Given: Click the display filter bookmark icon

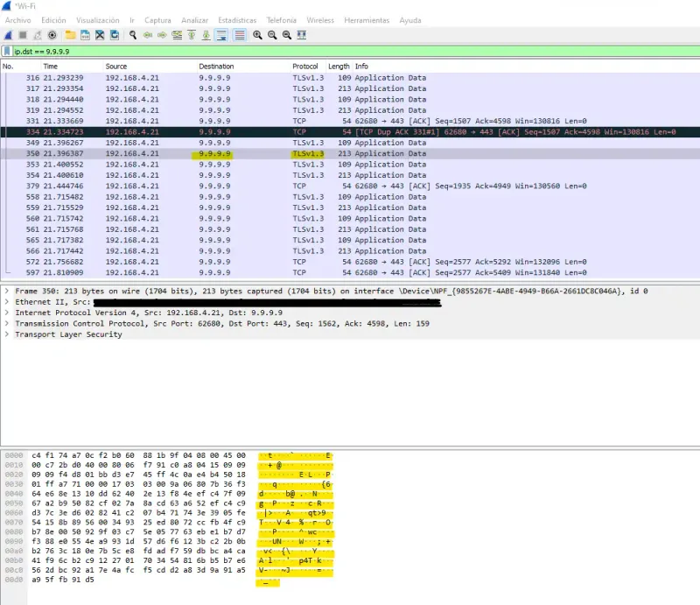Looking at the screenshot, I should point(7,52).
